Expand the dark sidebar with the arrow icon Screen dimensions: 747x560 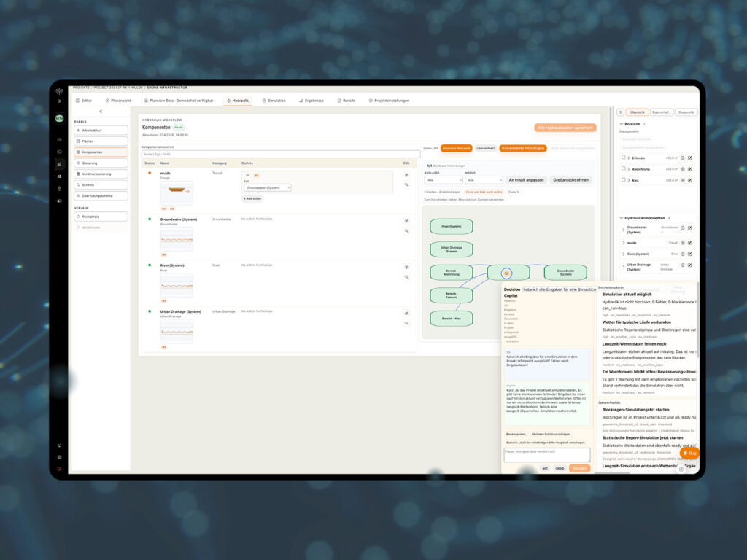60,101
